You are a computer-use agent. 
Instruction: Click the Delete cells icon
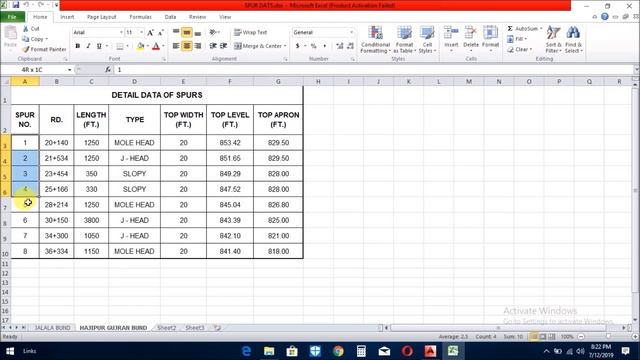[x=471, y=33]
